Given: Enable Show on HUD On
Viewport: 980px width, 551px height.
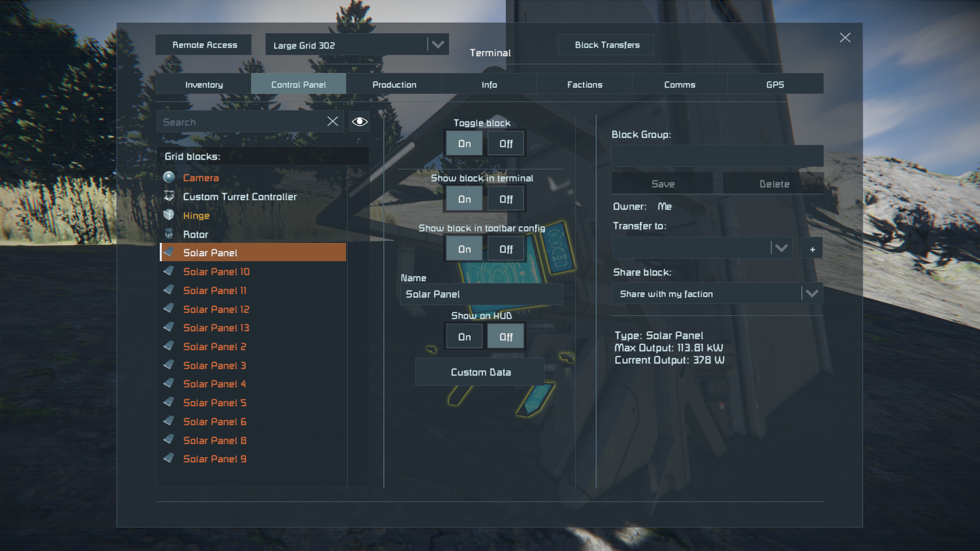Looking at the screenshot, I should (x=464, y=337).
